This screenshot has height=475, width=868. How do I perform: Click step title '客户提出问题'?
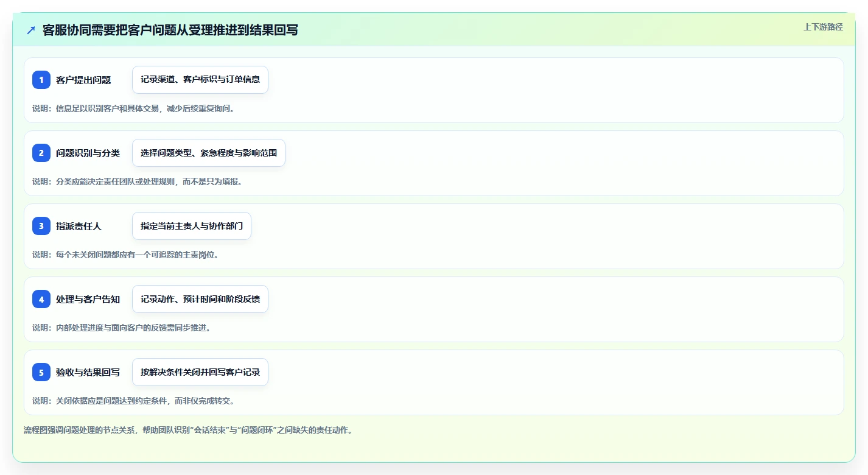(83, 80)
